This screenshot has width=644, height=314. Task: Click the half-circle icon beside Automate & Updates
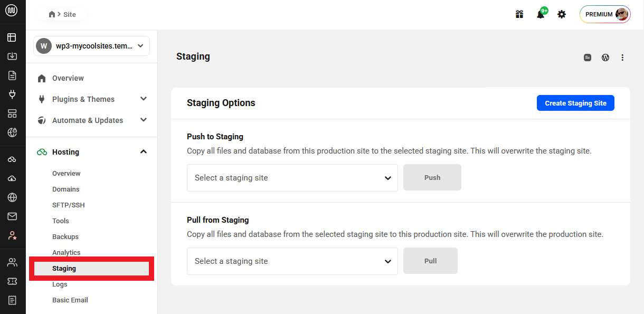point(42,120)
